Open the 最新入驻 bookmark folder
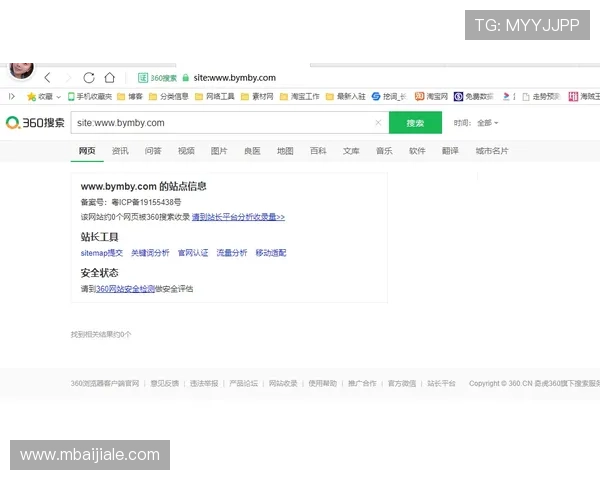This screenshot has width=600, height=480. [x=346, y=96]
